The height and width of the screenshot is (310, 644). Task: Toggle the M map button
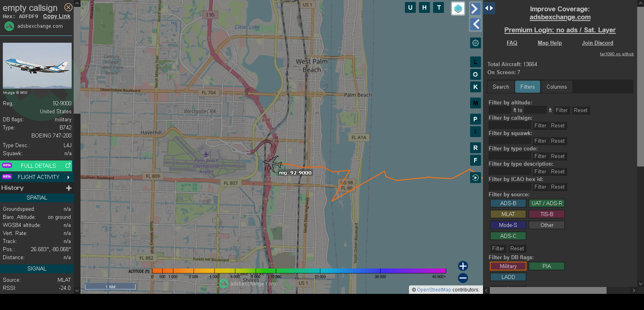click(x=475, y=103)
